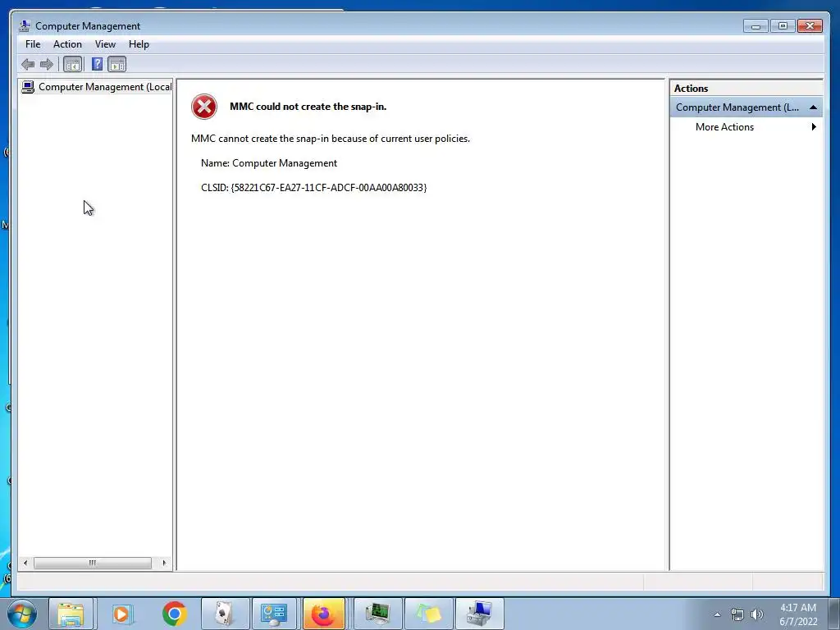Click the Back arrow toolbar icon
The height and width of the screenshot is (630, 840).
coord(28,65)
